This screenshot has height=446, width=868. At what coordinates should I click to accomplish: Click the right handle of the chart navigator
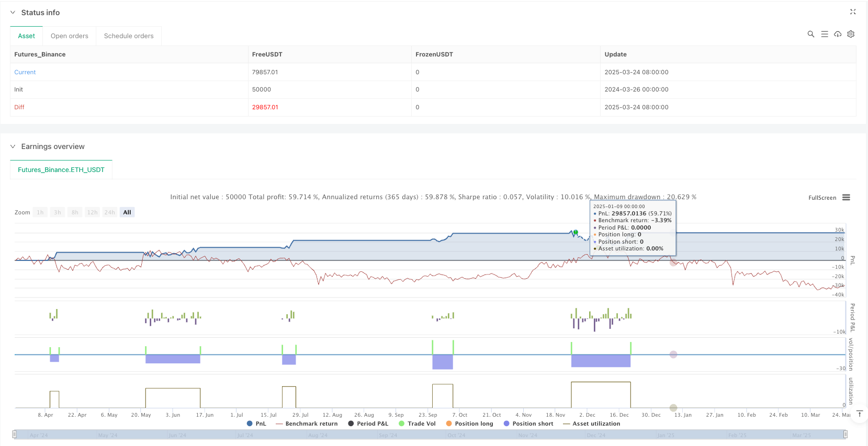pos(845,434)
